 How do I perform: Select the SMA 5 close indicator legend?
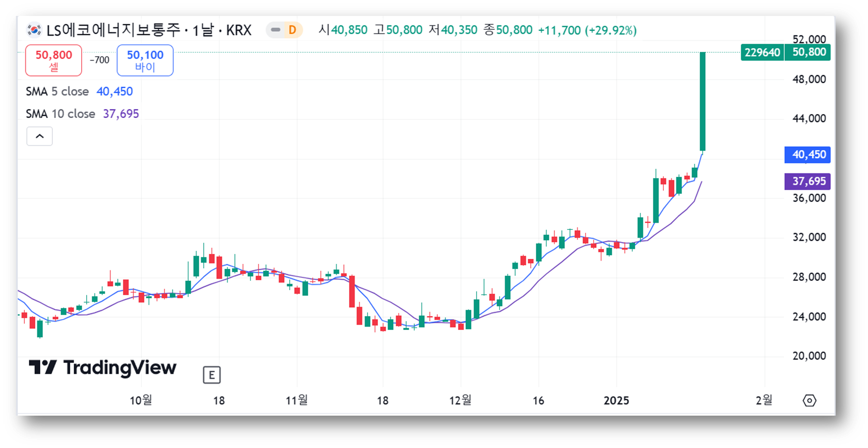80,92
